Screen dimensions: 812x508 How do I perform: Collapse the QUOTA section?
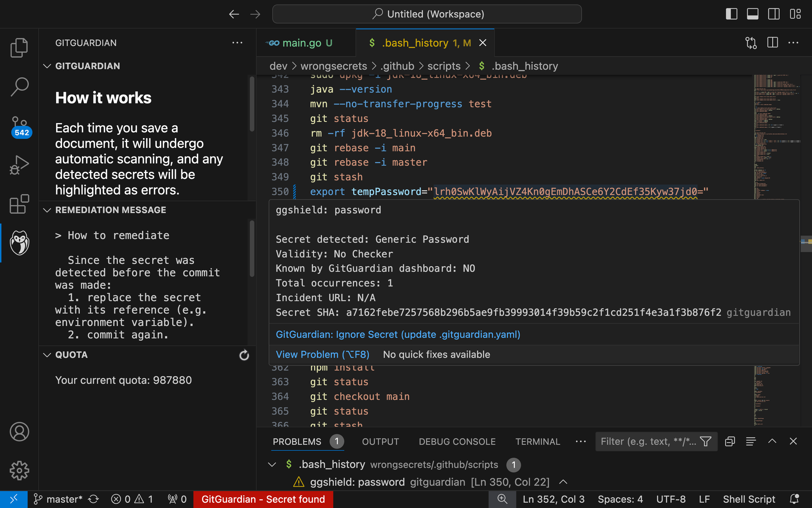[47, 355]
